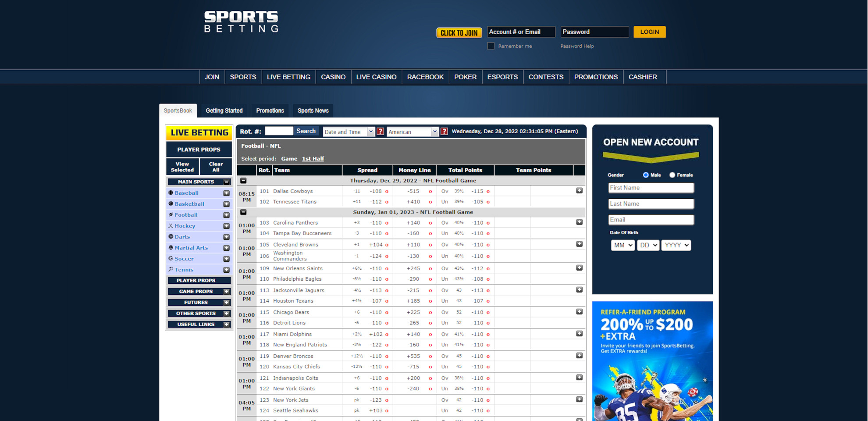Viewport: 868px width, 421px height.
Task: Click the View Selected button
Action: 182,167
